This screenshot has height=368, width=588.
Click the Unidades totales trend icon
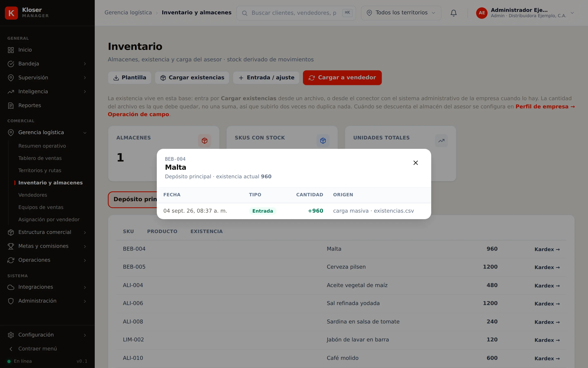coord(441,140)
